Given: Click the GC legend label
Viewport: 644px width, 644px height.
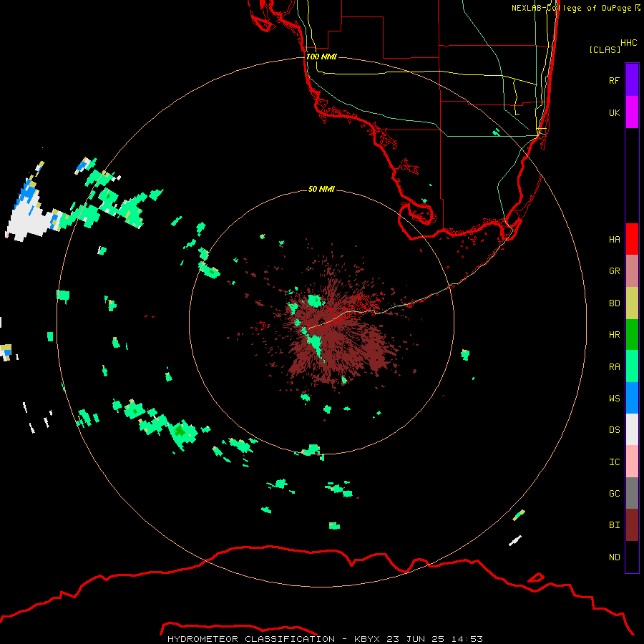Looking at the screenshot, I should pos(614,494).
